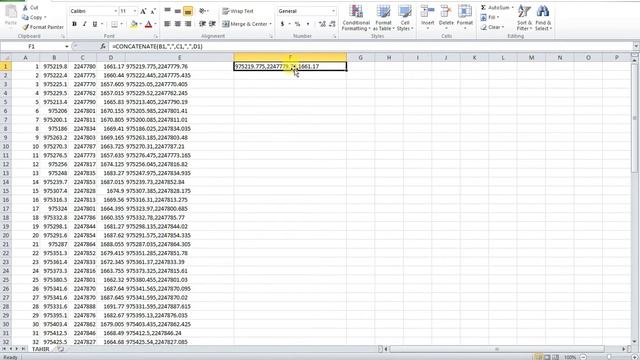Open the Orientation text rotation options
Screen dimensions: 640x360
(203, 11)
